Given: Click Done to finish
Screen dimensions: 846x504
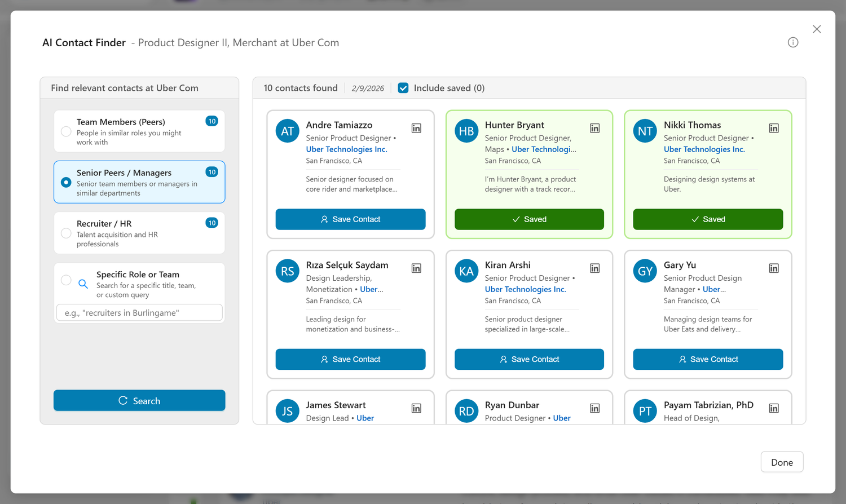Looking at the screenshot, I should [782, 462].
